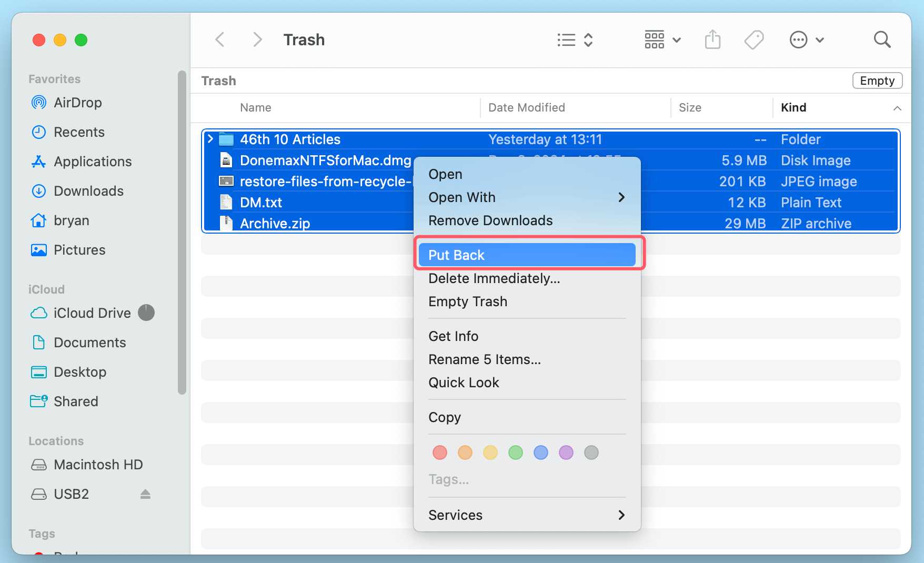Navigate forward using the forward arrow
924x563 pixels.
click(257, 39)
